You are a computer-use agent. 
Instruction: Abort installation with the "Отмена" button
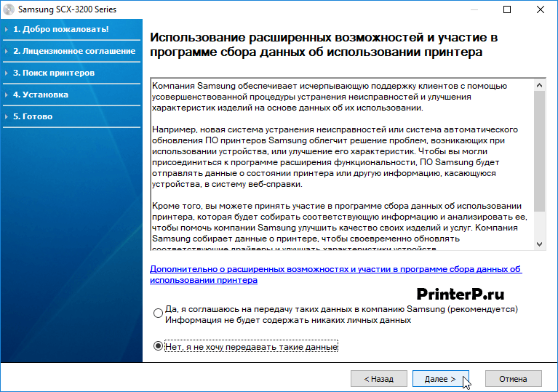click(x=513, y=379)
